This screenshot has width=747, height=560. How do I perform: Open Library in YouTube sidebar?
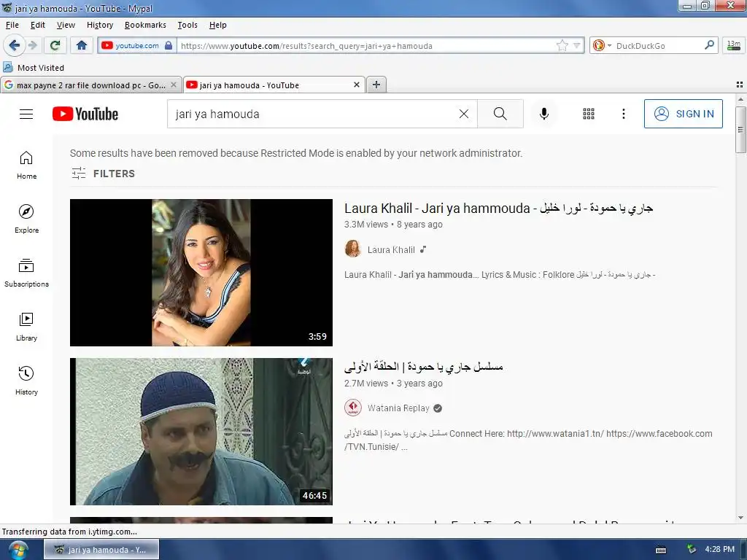coord(27,327)
